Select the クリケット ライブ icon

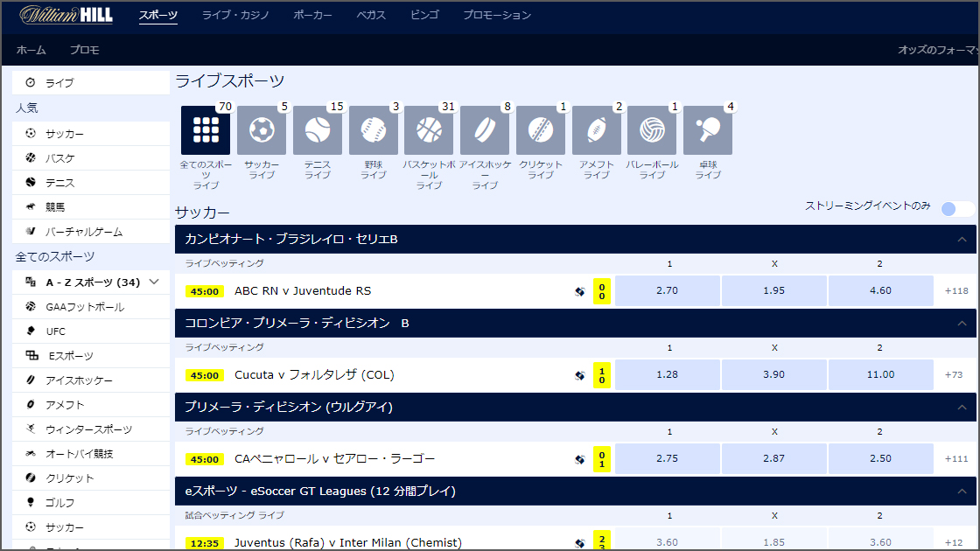[541, 130]
